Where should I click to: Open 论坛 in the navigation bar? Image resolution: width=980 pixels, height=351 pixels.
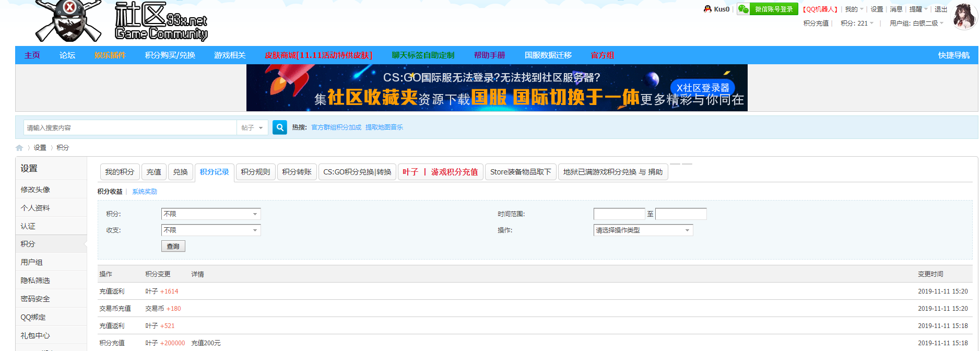(67, 55)
